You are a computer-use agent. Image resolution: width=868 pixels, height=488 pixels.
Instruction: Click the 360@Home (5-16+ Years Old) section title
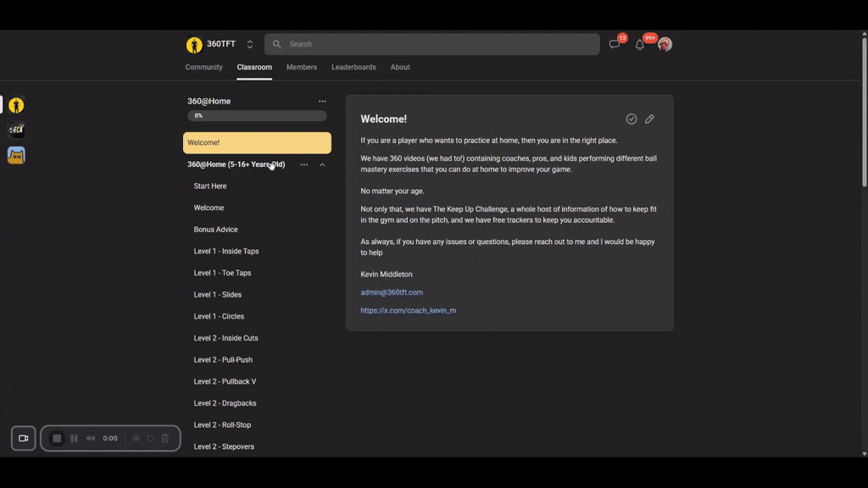pos(236,164)
